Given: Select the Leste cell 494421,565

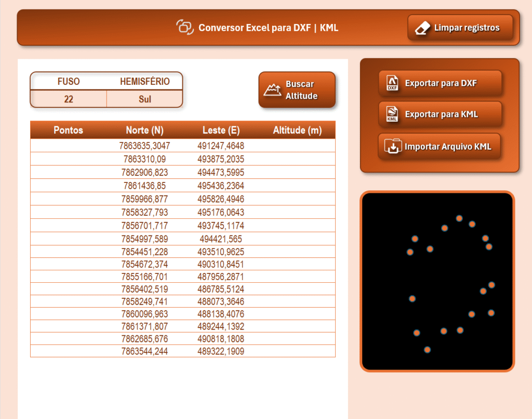Looking at the screenshot, I should [x=221, y=239].
